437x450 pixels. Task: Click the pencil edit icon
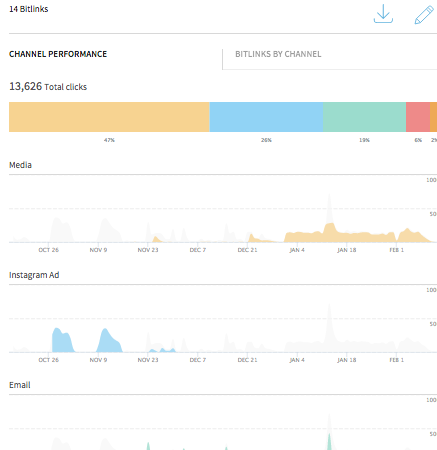[424, 15]
